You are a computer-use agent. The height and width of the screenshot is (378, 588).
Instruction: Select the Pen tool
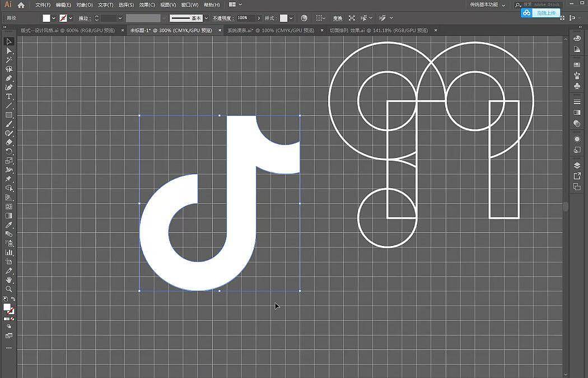[9, 78]
